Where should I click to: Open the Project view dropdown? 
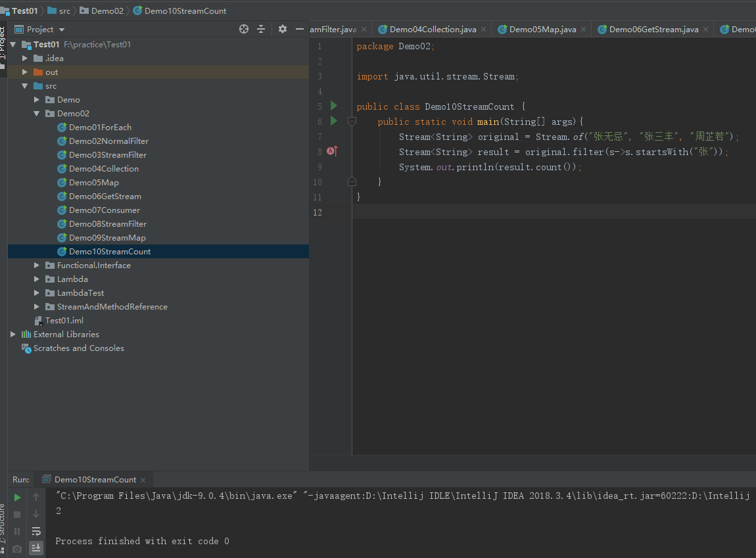tap(38, 29)
